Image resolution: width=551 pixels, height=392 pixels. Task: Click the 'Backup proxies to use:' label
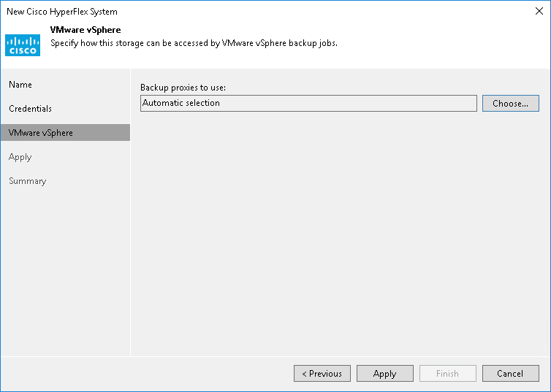183,88
